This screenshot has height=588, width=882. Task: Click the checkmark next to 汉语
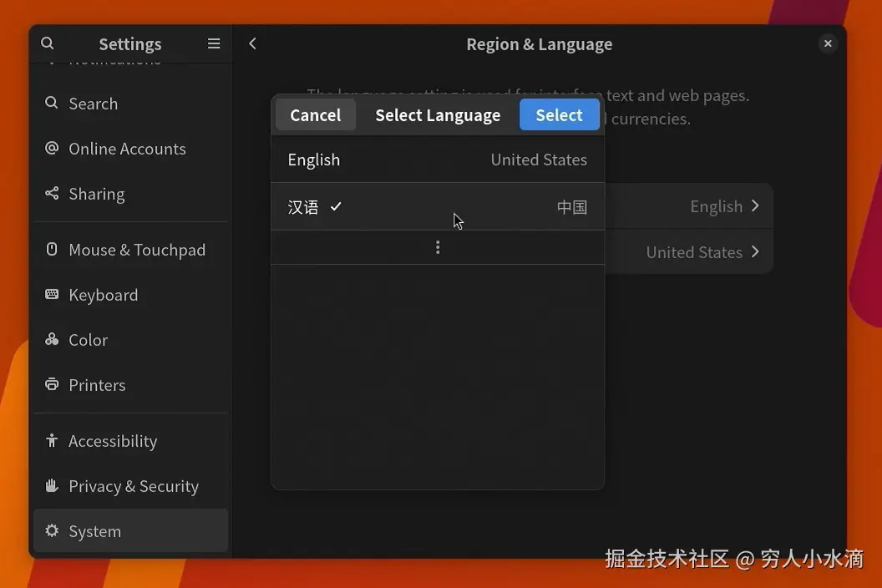336,206
